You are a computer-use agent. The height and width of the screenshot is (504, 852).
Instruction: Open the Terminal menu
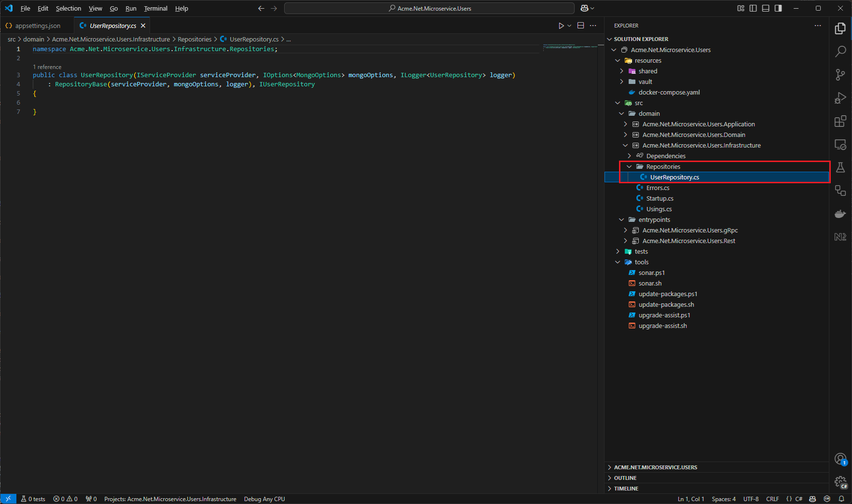[155, 8]
